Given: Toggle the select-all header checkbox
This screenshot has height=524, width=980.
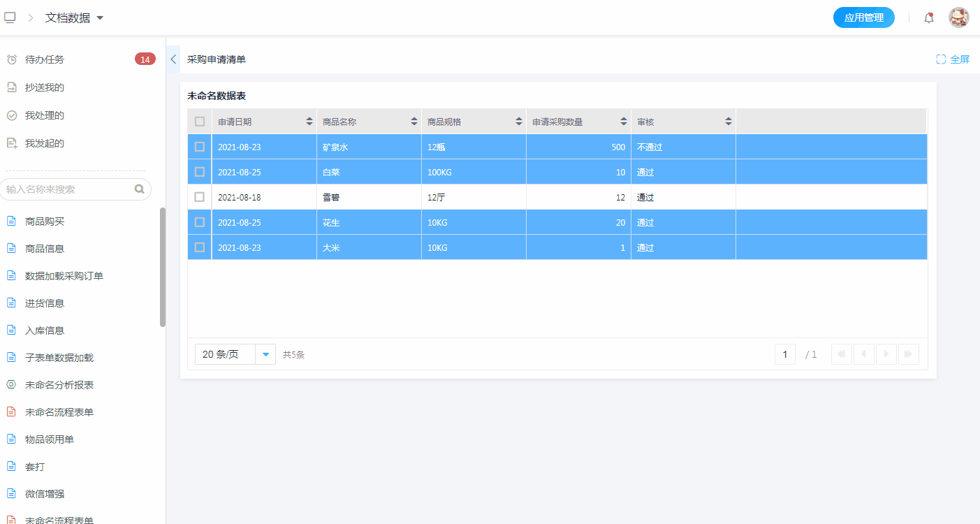Looking at the screenshot, I should (x=200, y=122).
